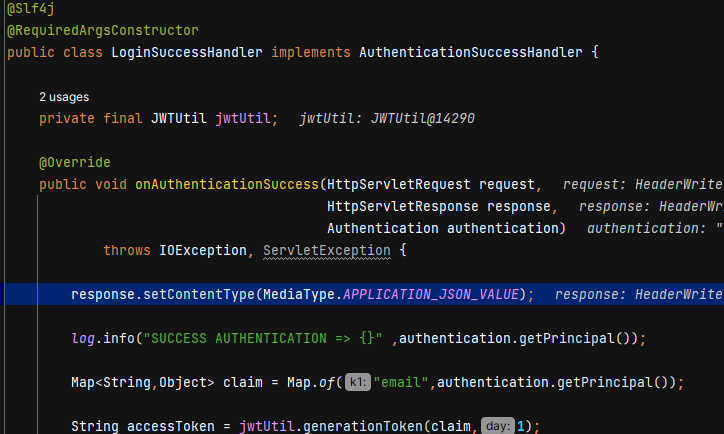Click the '2 usages' code hint
The image size is (724, 434).
(x=64, y=97)
